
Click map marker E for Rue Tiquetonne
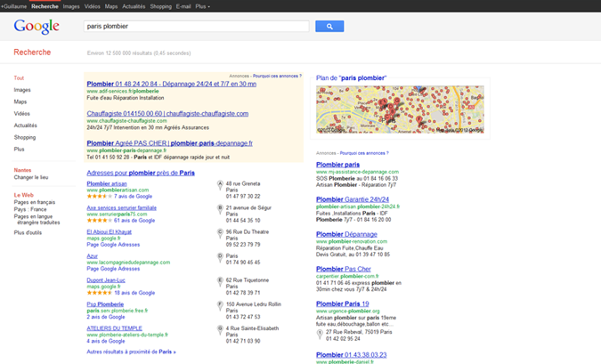point(220,281)
